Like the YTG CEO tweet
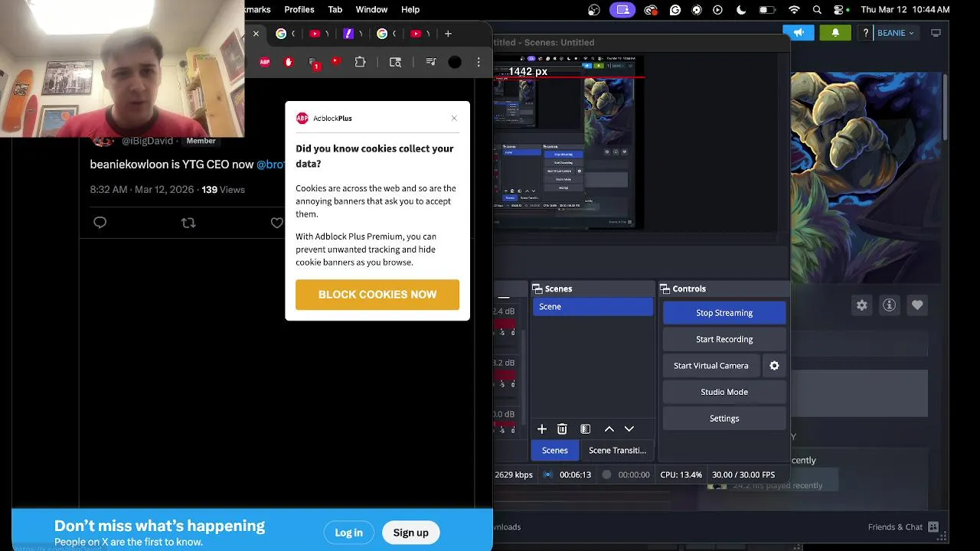 click(276, 223)
